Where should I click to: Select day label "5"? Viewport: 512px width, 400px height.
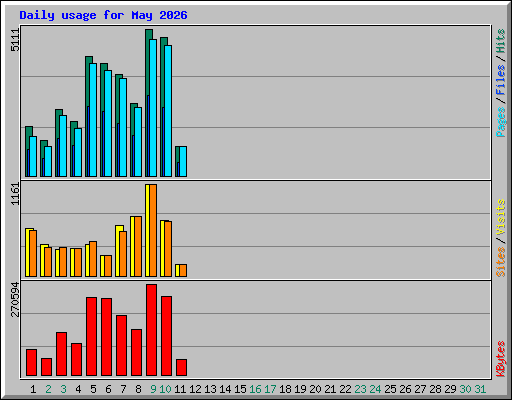pos(93,389)
